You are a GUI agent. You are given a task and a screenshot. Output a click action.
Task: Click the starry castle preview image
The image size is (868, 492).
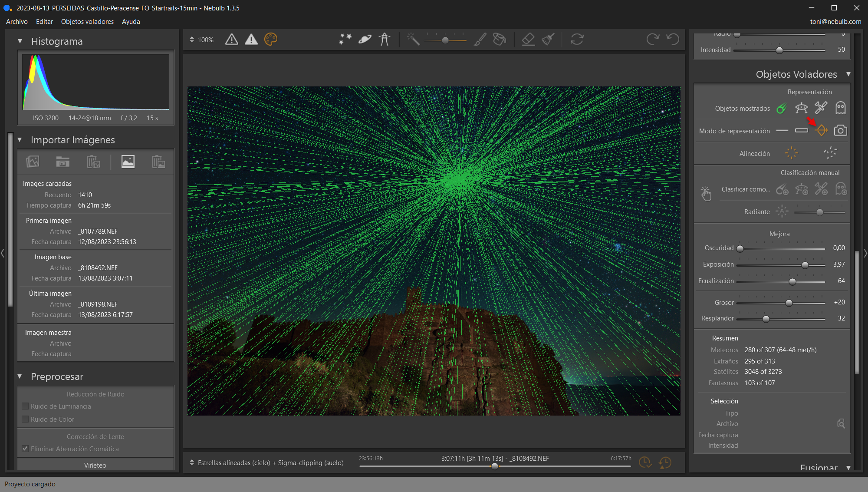click(434, 251)
